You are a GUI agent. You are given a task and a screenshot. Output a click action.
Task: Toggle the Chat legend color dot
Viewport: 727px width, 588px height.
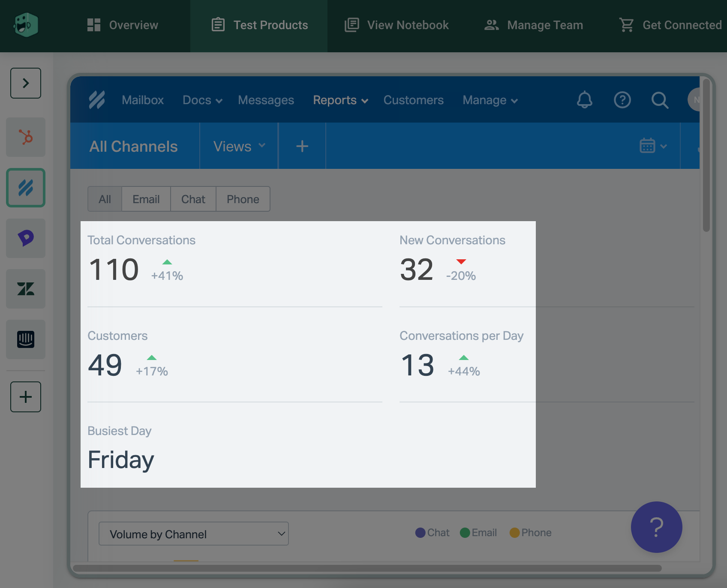coord(421,533)
